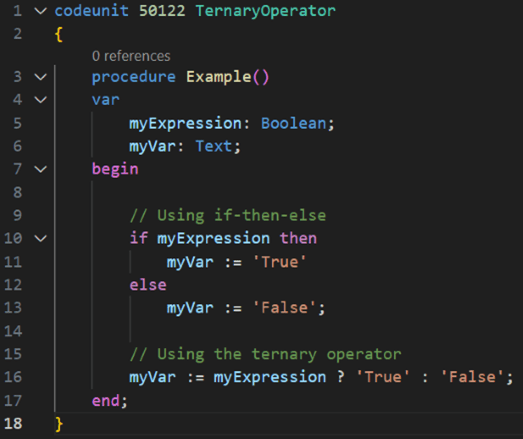The height and width of the screenshot is (439, 523).
Task: Collapse the var section fold chevron
Action: pyautogui.click(x=41, y=99)
